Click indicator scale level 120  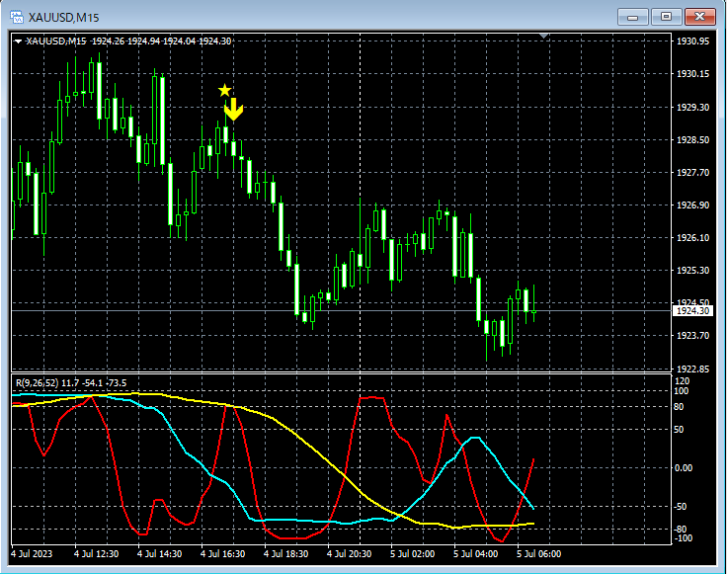point(682,381)
